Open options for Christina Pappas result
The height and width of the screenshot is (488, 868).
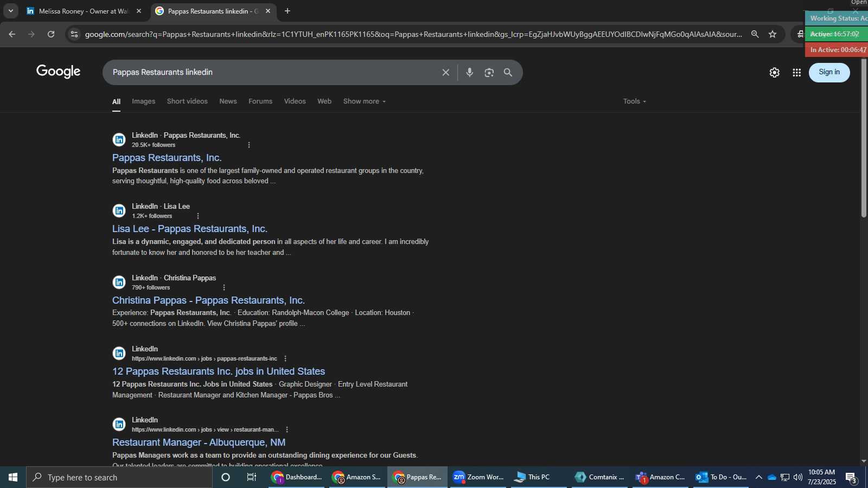click(224, 287)
